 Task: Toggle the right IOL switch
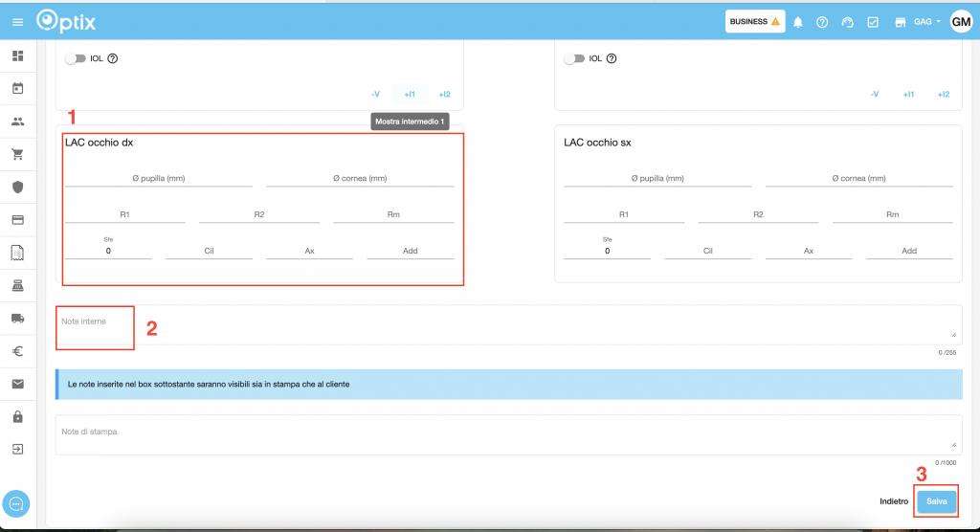tap(574, 58)
